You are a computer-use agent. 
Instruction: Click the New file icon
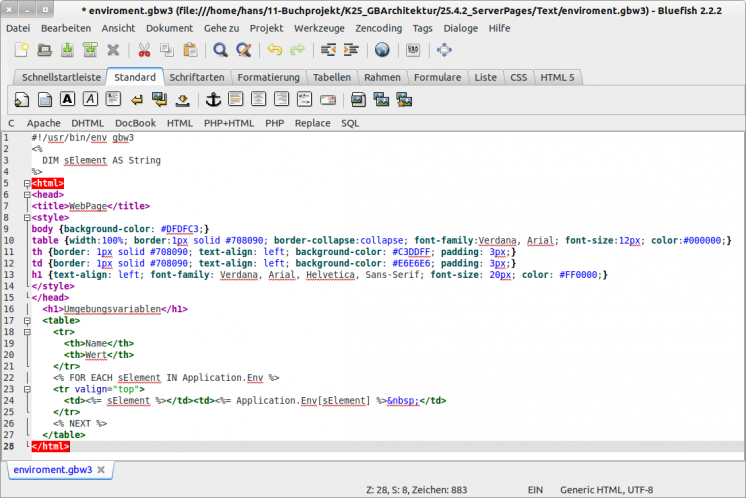click(x=20, y=49)
